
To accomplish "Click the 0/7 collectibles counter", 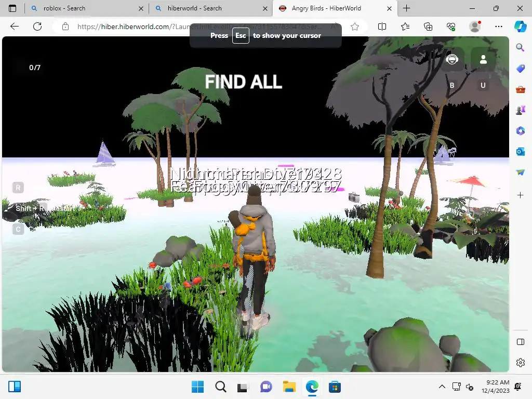I will (35, 68).
